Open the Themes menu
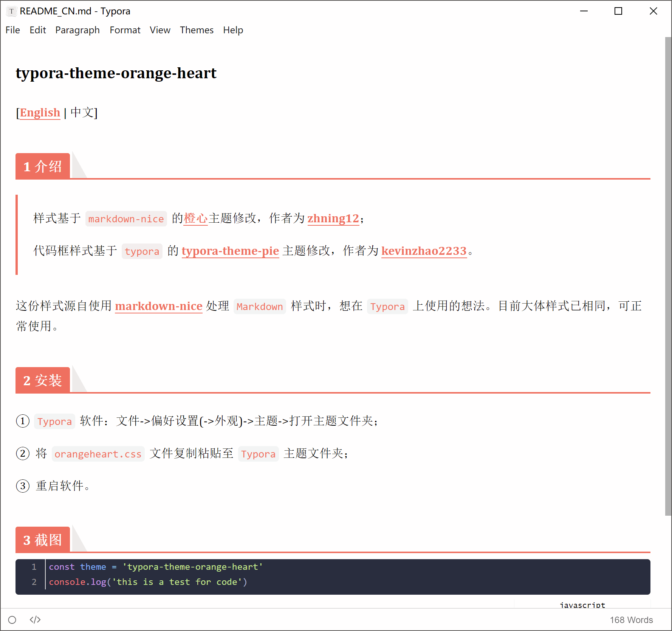672x631 pixels. 197,30
